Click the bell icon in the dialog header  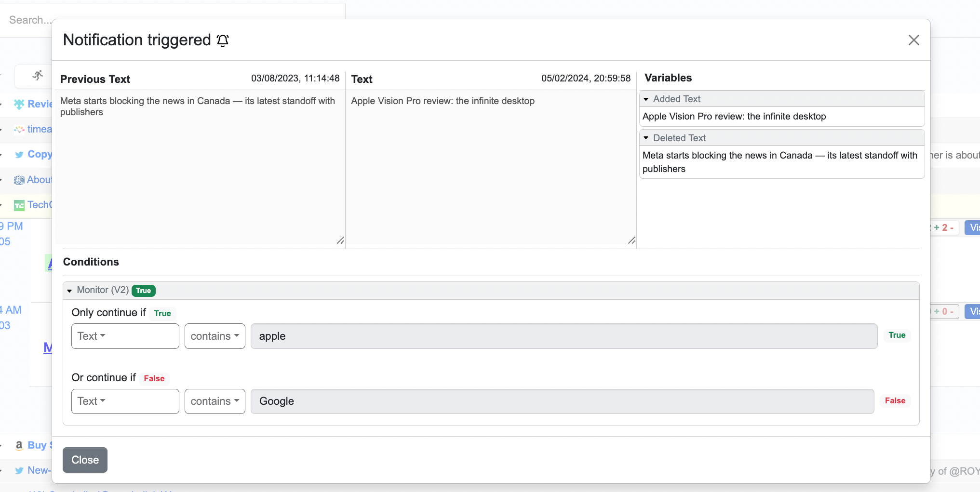pos(222,40)
